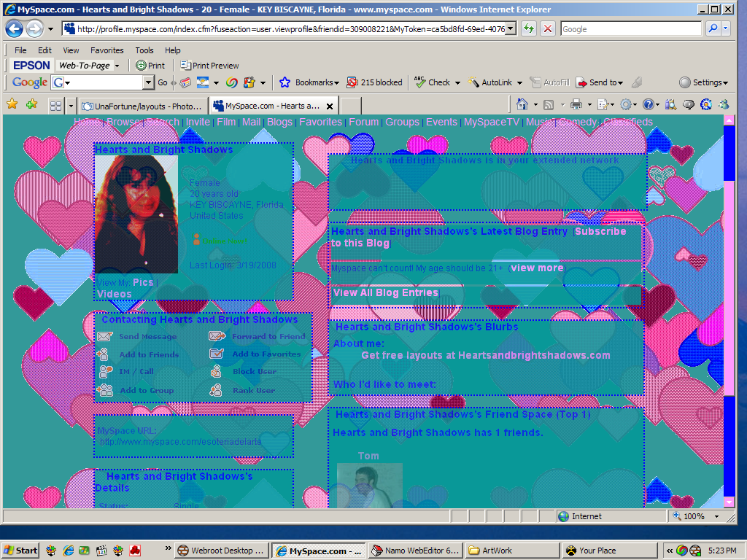Open the Edit menu
Image resolution: width=747 pixels, height=560 pixels.
[x=44, y=50]
